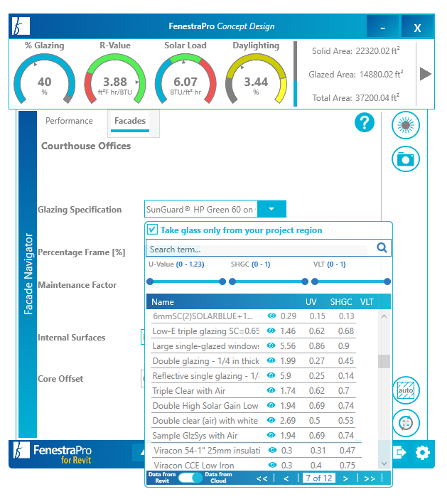Image resolution: width=447 pixels, height=504 pixels.
Task: Click the glazing list scrollbar thumb
Action: (384, 361)
